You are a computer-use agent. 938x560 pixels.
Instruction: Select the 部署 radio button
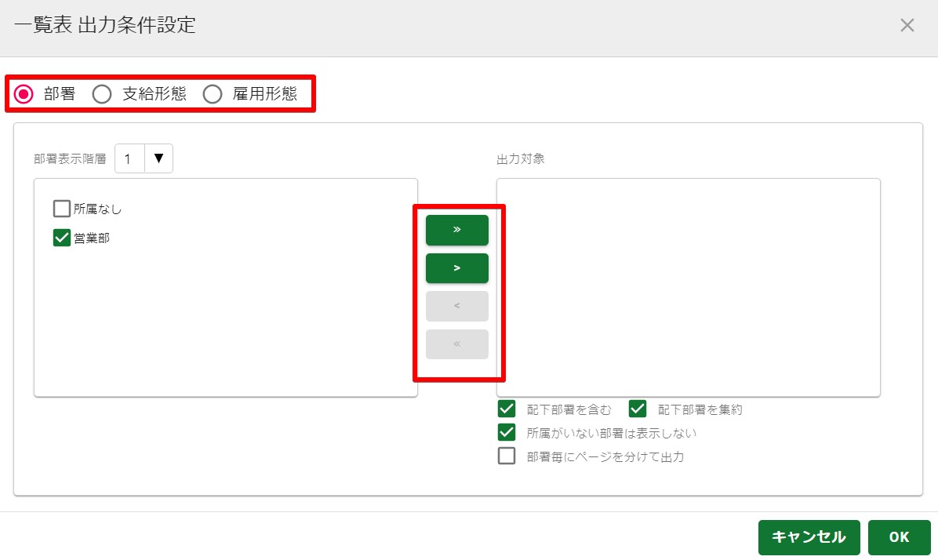click(x=24, y=94)
